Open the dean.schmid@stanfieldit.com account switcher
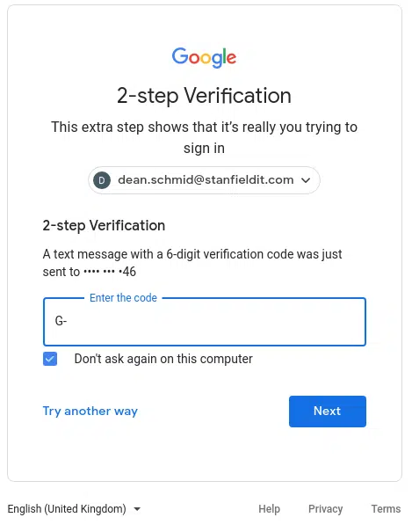This screenshot has height=532, width=412. 204,180
